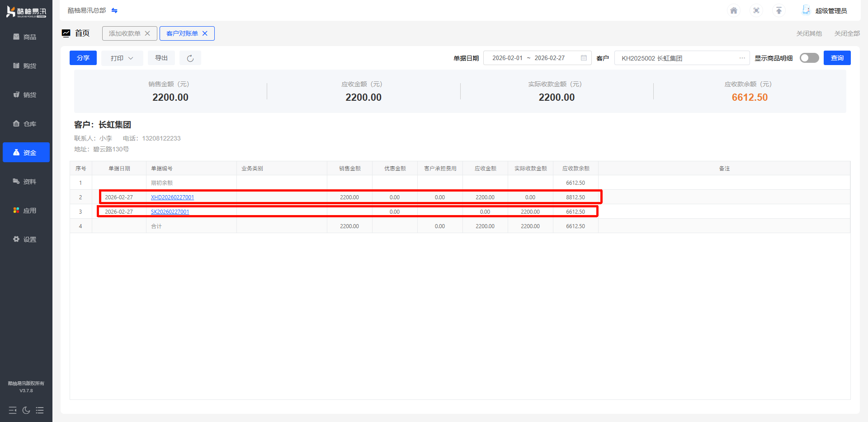Click the home icon in the top bar
The image size is (868, 422).
click(x=734, y=10)
